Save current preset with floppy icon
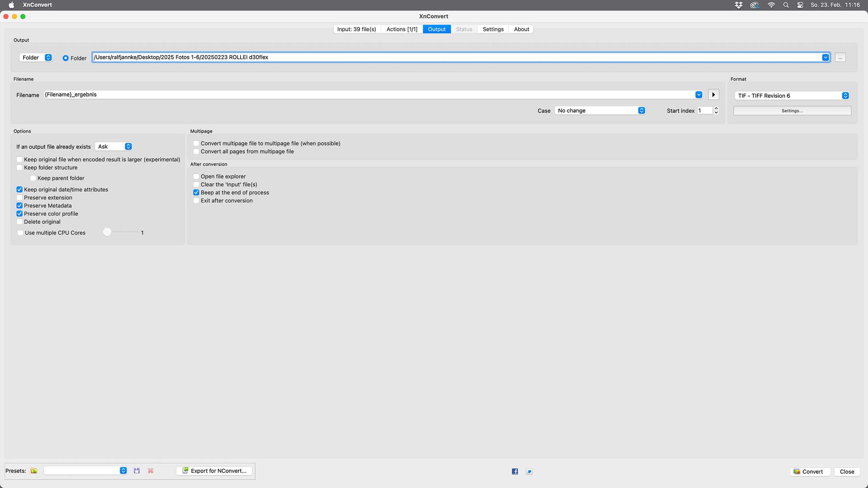This screenshot has height=488, width=868. click(x=137, y=471)
